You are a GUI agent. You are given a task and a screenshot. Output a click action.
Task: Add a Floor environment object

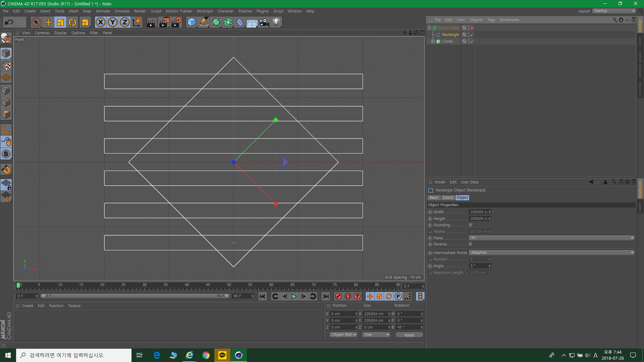point(252,22)
